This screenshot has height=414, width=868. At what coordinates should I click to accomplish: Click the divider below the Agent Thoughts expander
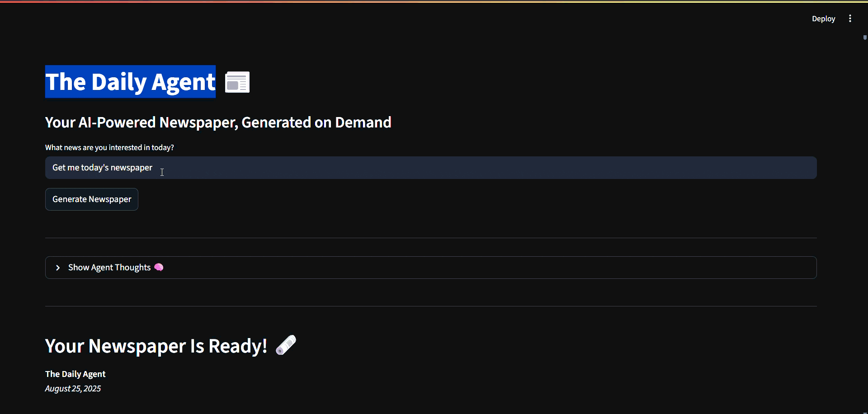[430, 306]
